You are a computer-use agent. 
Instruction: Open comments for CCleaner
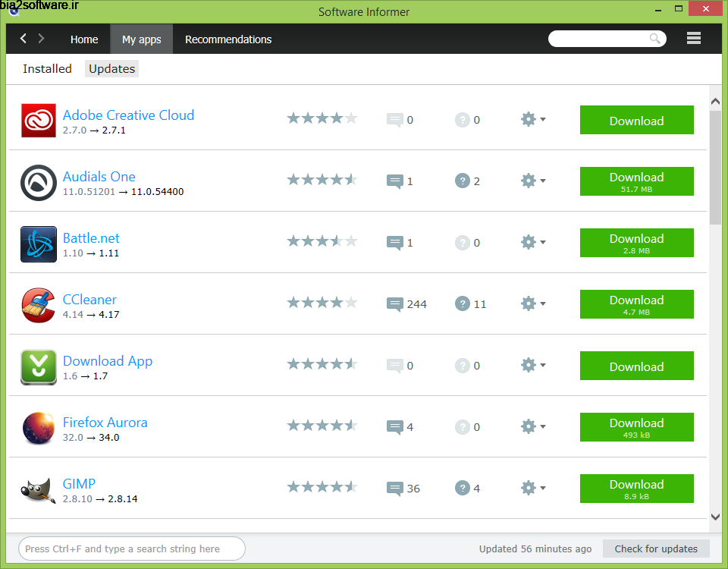394,304
